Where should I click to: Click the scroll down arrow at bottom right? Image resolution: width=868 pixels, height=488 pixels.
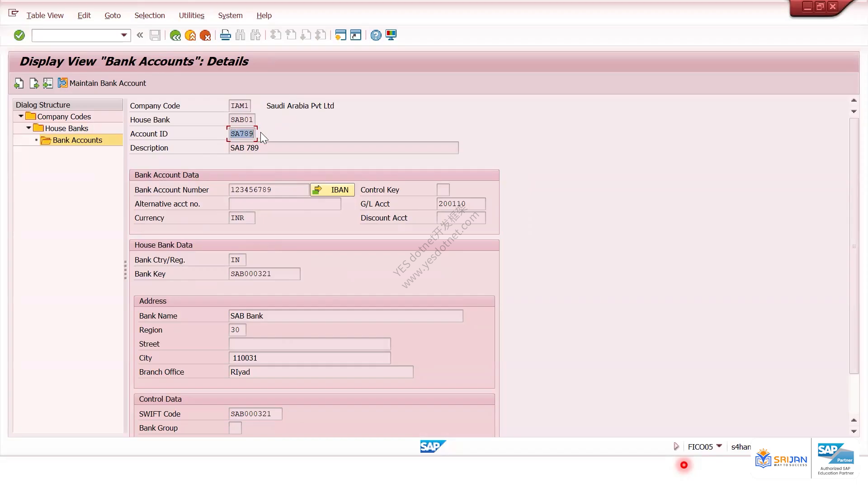pos(854,431)
